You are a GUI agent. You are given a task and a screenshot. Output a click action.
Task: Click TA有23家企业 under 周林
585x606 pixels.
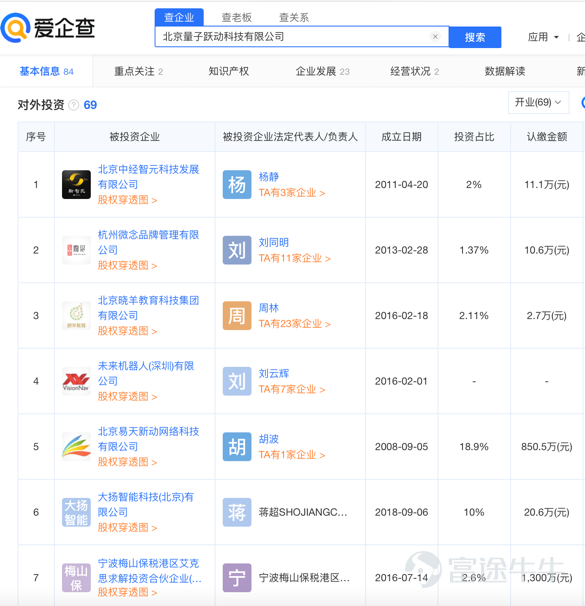(294, 324)
